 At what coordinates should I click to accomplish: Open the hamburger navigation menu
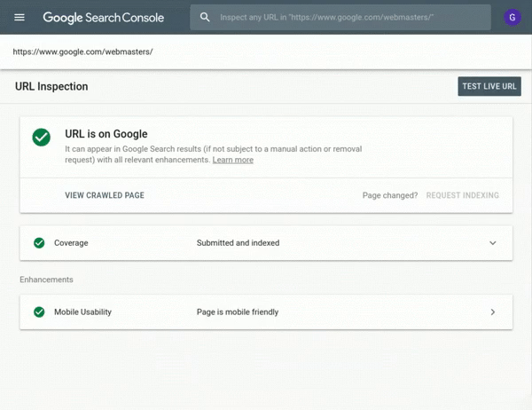click(20, 17)
